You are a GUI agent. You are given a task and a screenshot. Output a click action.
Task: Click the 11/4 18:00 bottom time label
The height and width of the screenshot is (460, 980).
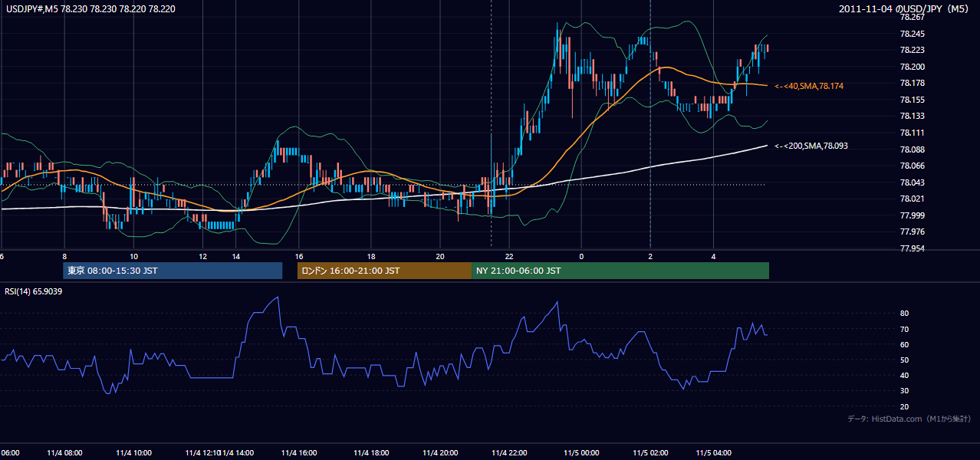tap(370, 452)
